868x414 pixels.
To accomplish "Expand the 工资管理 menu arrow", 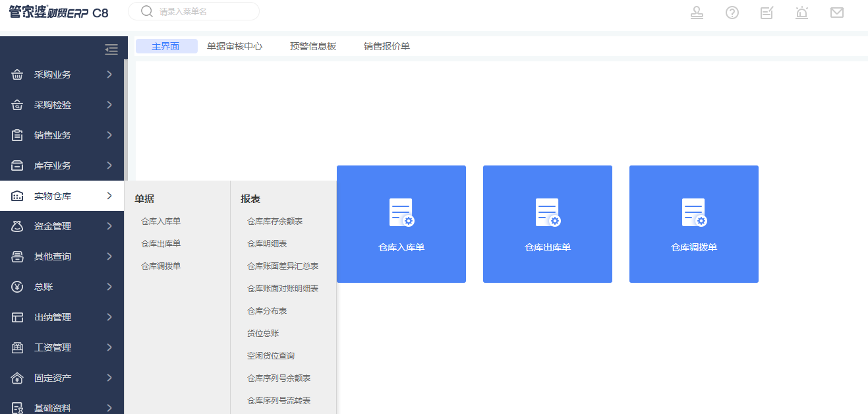I will [109, 347].
